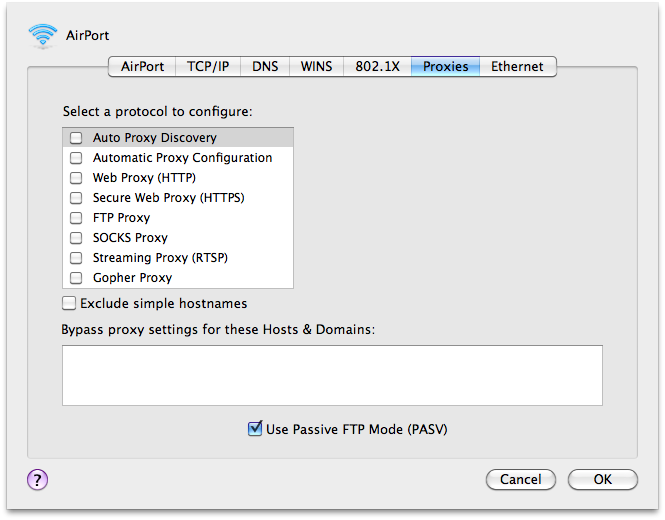Enable Auto Proxy Discovery checkbox

[76, 138]
